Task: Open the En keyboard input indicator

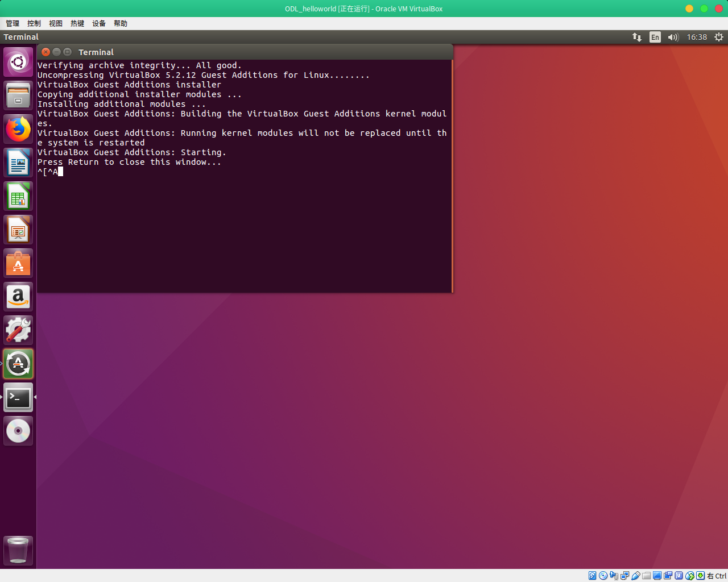Action: tap(655, 37)
